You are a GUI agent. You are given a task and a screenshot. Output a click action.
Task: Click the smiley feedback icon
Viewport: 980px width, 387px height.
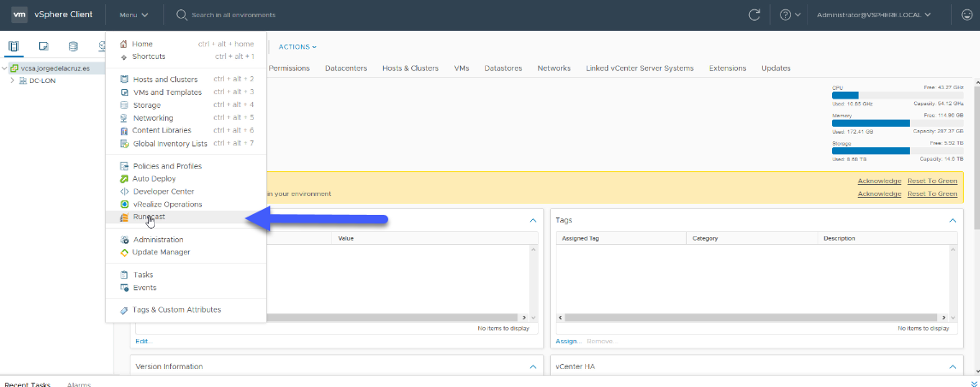coord(966,15)
